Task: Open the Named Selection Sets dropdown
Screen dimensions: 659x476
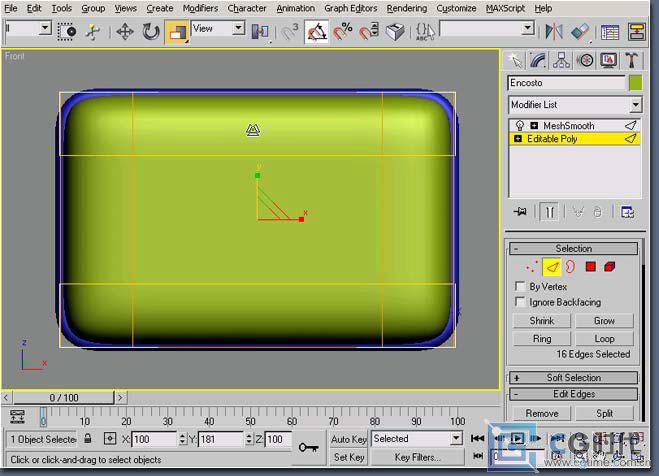Action: (487, 29)
